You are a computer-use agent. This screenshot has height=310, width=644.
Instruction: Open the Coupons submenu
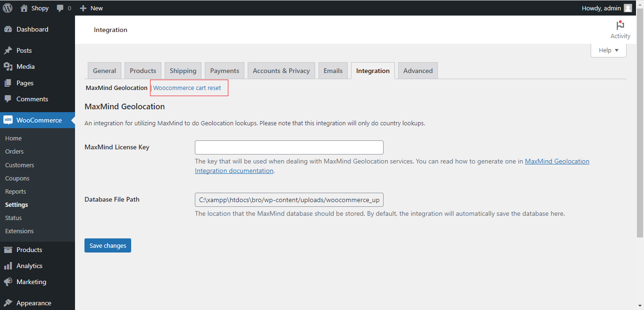pos(17,178)
